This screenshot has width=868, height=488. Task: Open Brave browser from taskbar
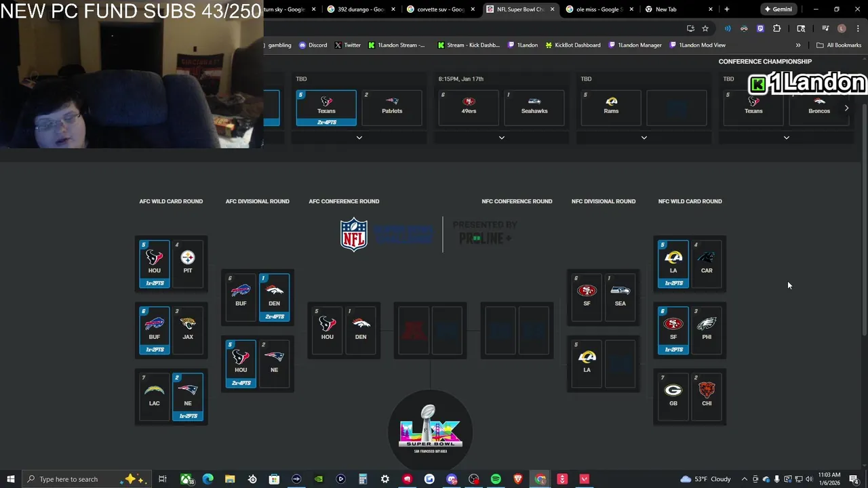518,479
